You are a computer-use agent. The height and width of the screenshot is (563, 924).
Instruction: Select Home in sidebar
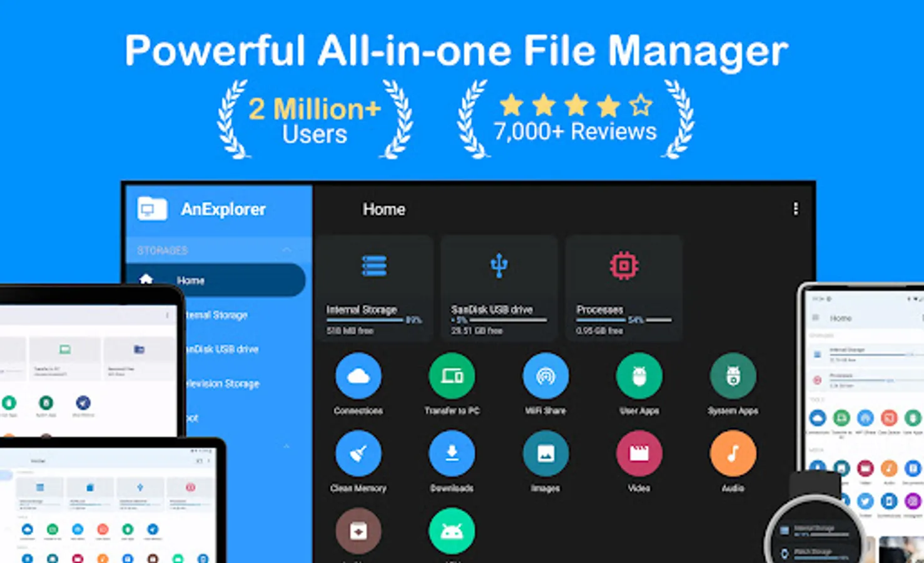click(216, 280)
